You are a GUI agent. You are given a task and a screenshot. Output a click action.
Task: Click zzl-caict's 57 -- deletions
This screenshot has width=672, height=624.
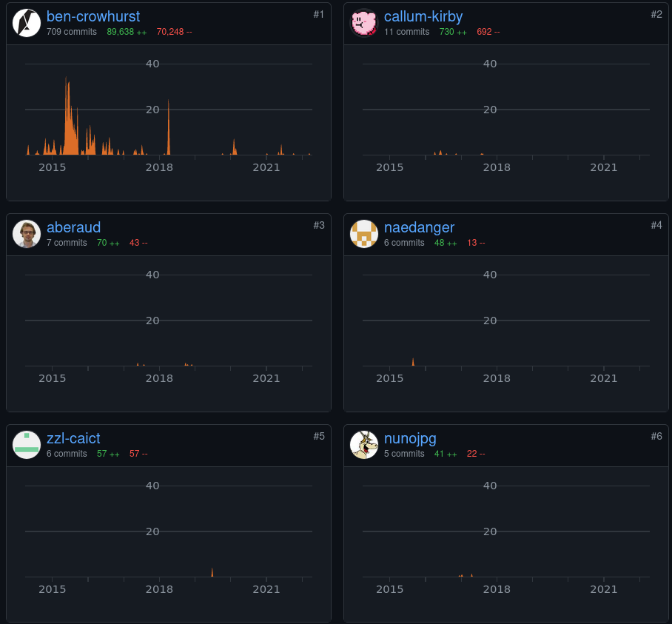138,454
